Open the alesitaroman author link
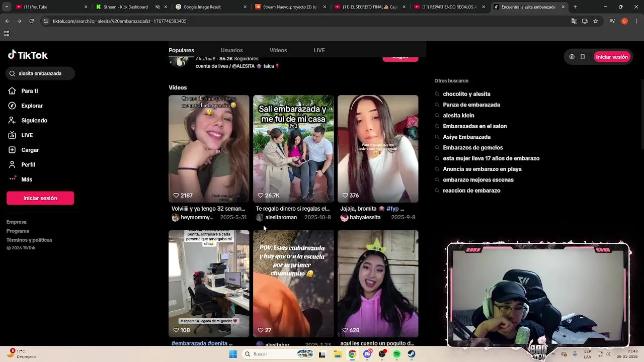 (281, 218)
